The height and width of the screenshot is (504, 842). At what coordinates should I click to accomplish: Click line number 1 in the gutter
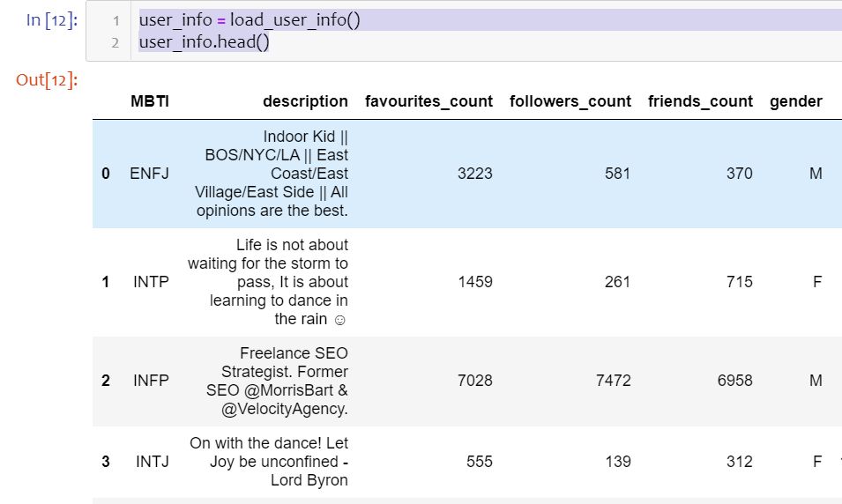pos(116,21)
